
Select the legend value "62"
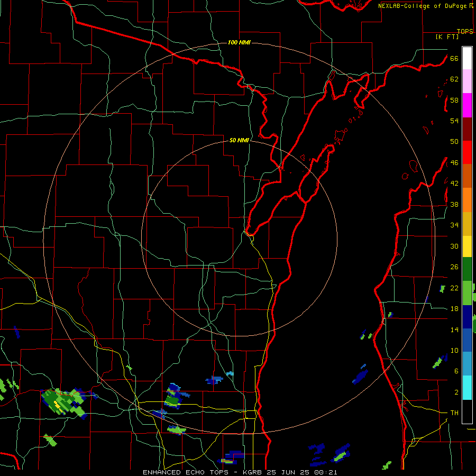point(454,79)
